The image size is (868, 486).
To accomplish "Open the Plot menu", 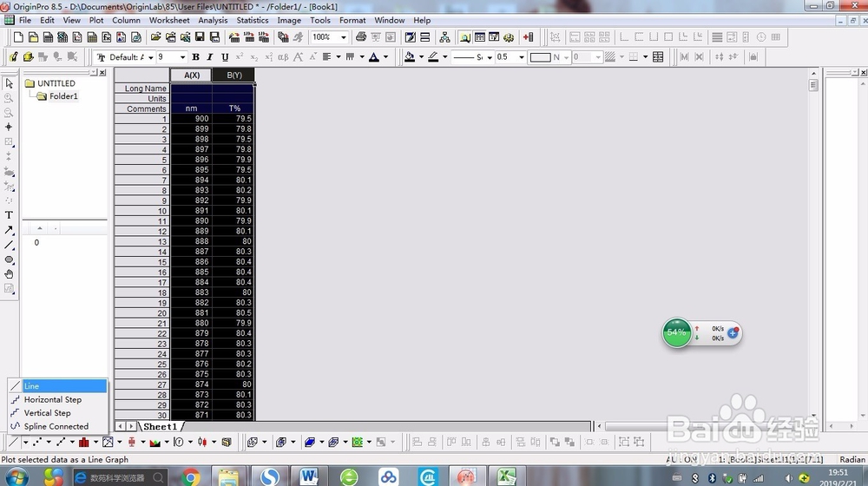I will (96, 20).
